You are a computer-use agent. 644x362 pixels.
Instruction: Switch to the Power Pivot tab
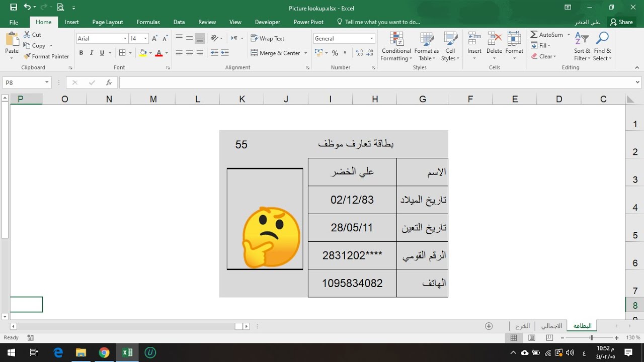pyautogui.click(x=308, y=22)
